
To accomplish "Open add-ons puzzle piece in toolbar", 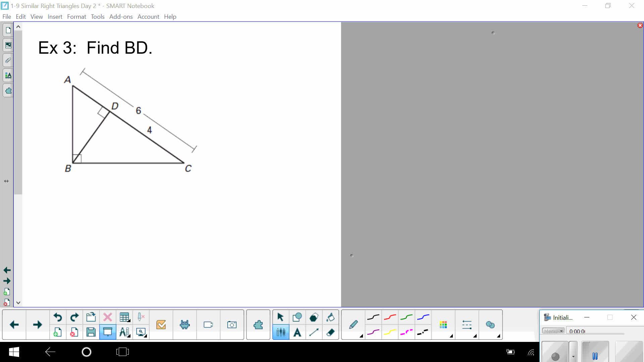I will [258, 324].
